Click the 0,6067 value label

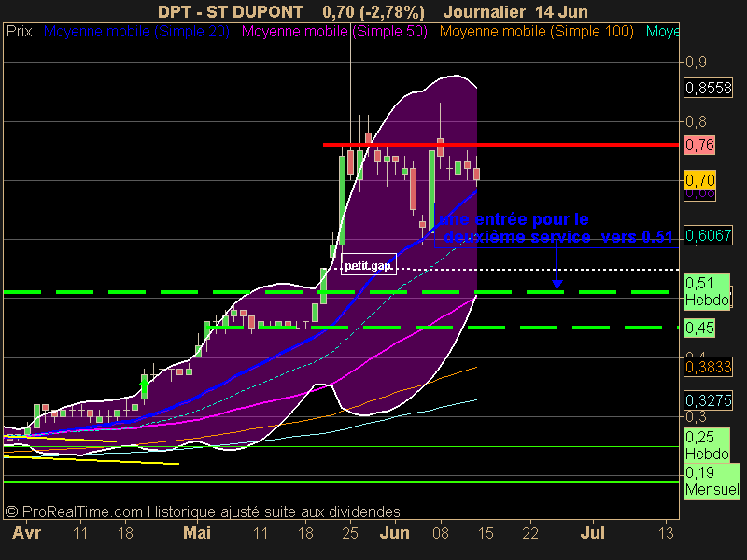708,235
